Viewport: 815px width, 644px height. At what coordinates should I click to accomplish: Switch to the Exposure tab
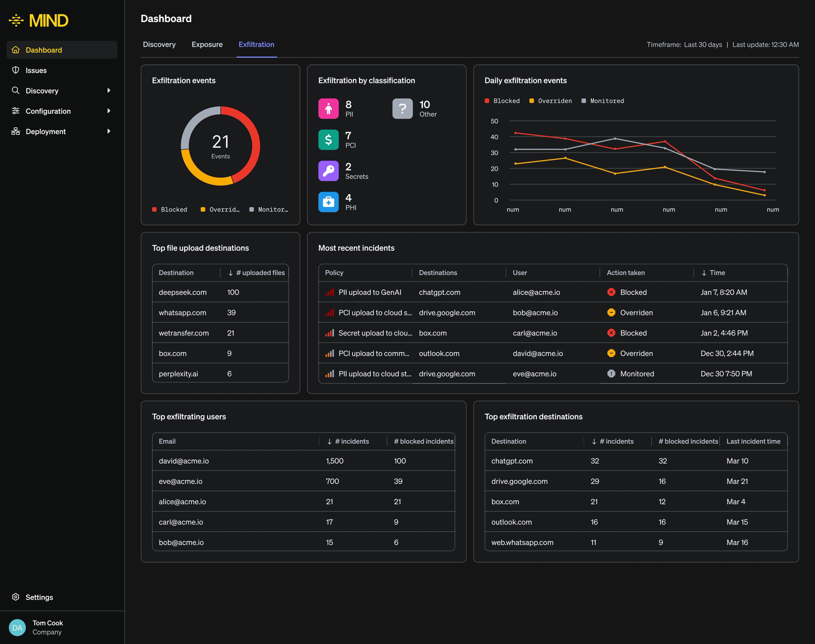point(207,45)
